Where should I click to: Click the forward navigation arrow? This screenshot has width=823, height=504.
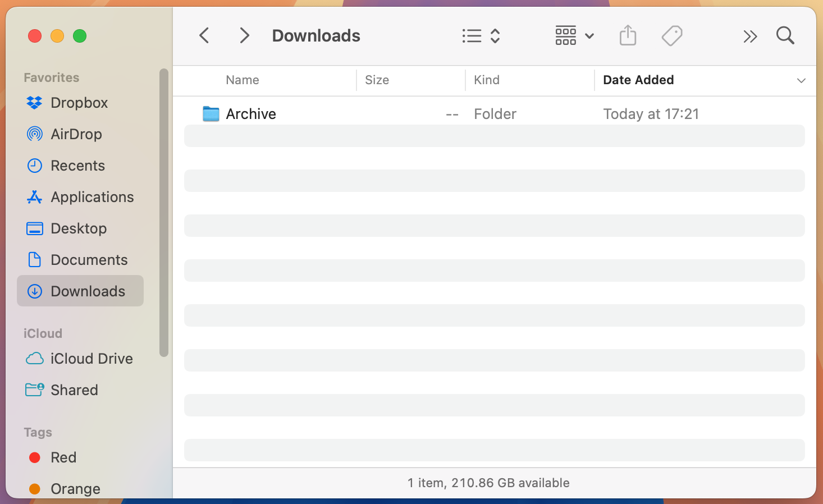point(244,36)
